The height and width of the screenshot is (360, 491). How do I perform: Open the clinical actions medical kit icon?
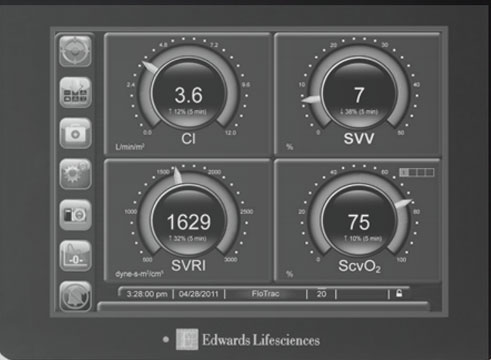pos(75,133)
